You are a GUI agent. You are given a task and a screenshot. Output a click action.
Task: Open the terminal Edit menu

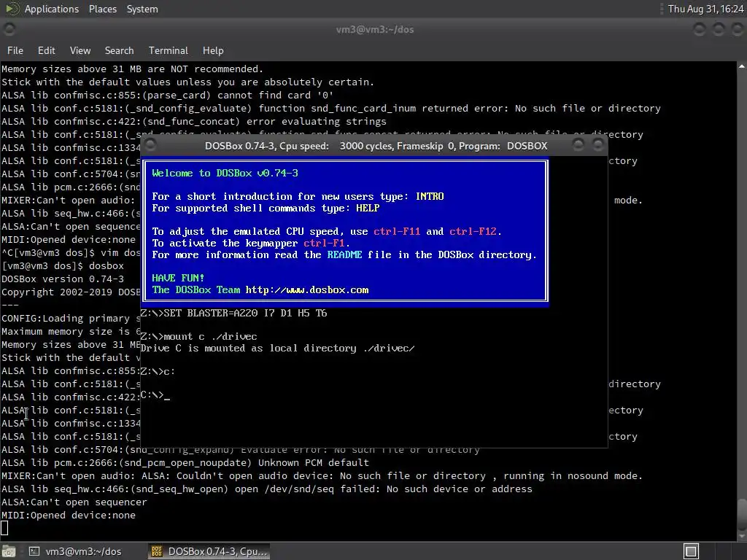pos(46,50)
